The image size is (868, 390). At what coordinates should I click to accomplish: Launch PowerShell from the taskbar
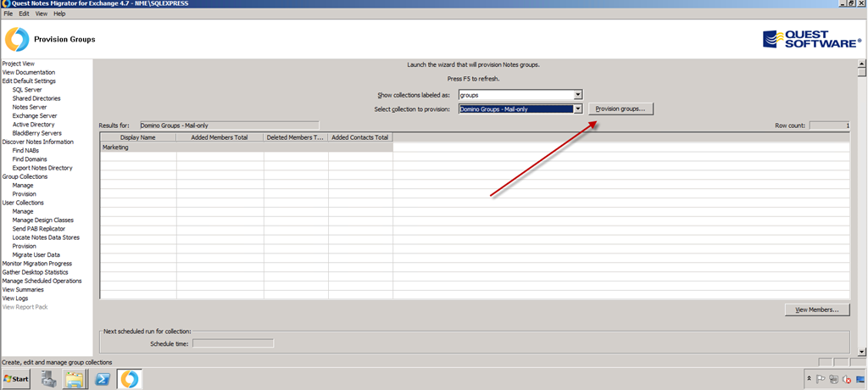(103, 380)
